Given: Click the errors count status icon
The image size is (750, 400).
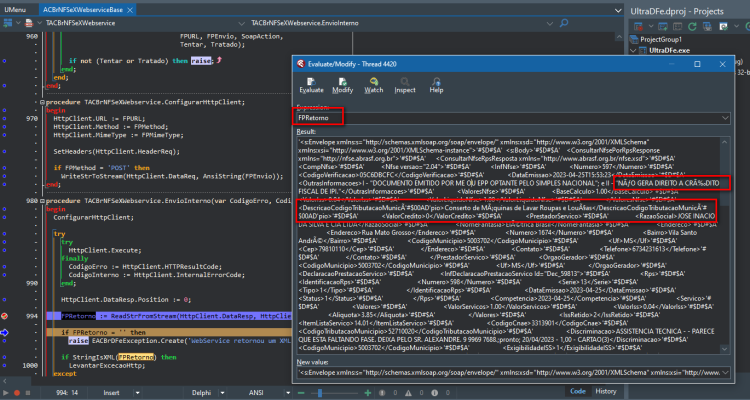Looking at the screenshot, I should point(382,393).
